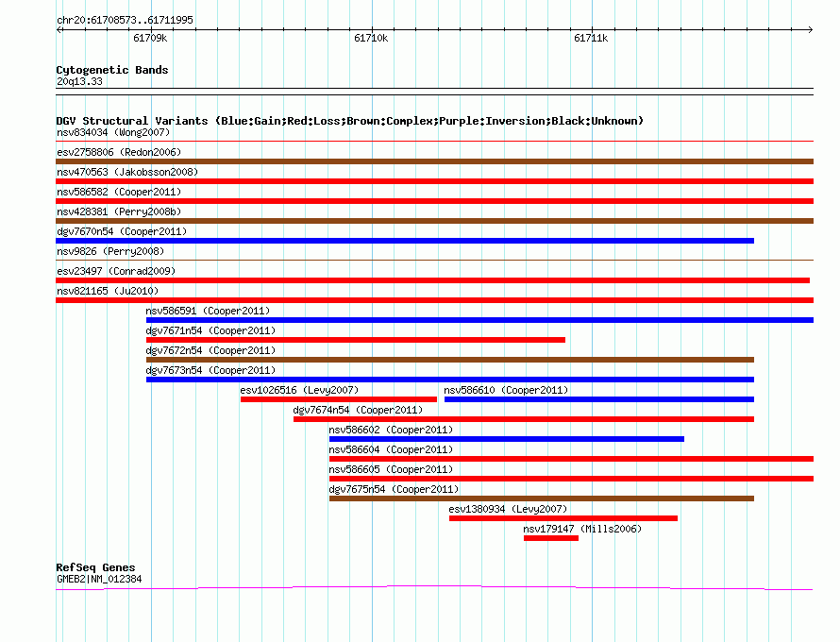Select the nsv586602 (Cooper2011) blue bar
The width and height of the screenshot is (840, 642).
click(x=507, y=439)
